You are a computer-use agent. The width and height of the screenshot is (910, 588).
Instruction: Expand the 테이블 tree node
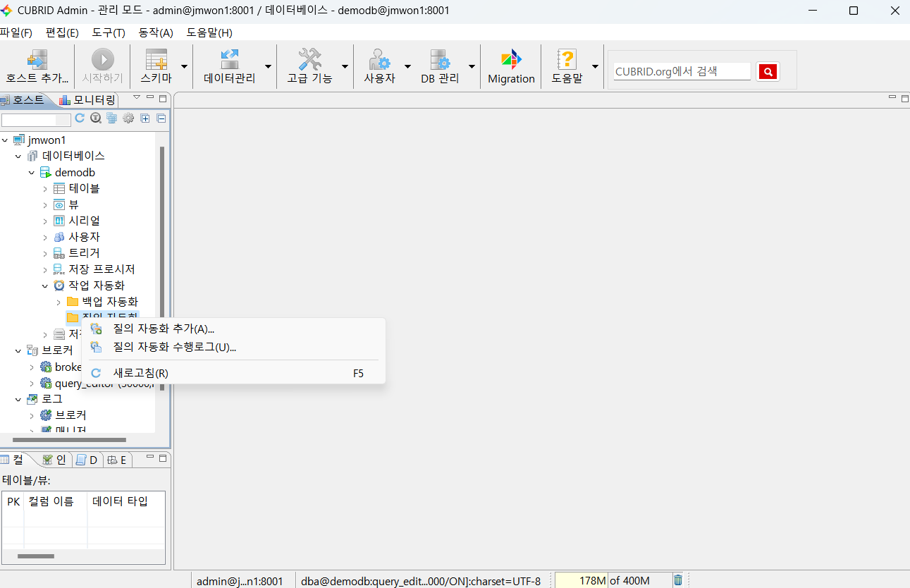(x=45, y=189)
